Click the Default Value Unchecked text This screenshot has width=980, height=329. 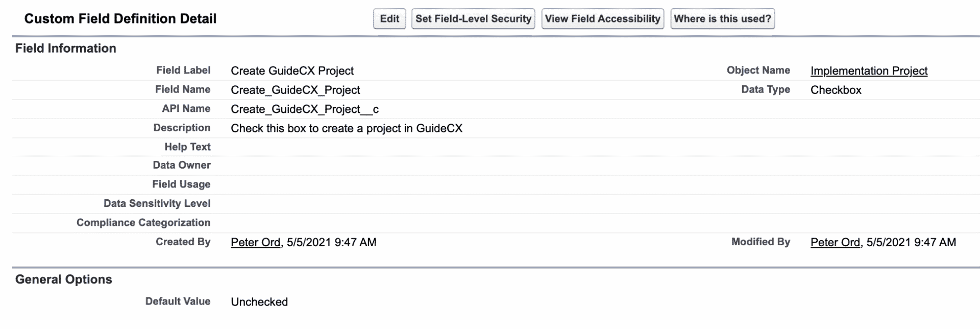(x=259, y=301)
